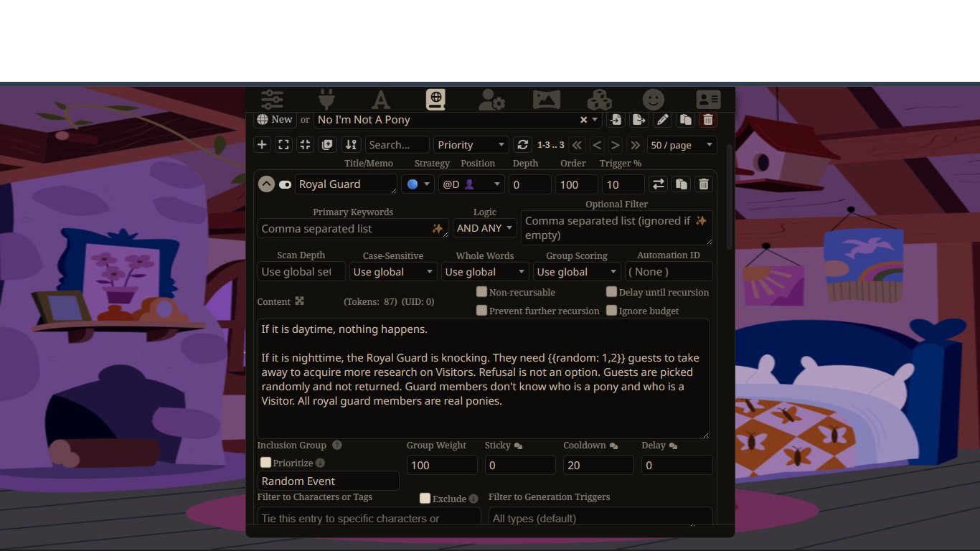Click the Inclusion Group help icon
This screenshot has height=551, width=980.
[x=336, y=446]
